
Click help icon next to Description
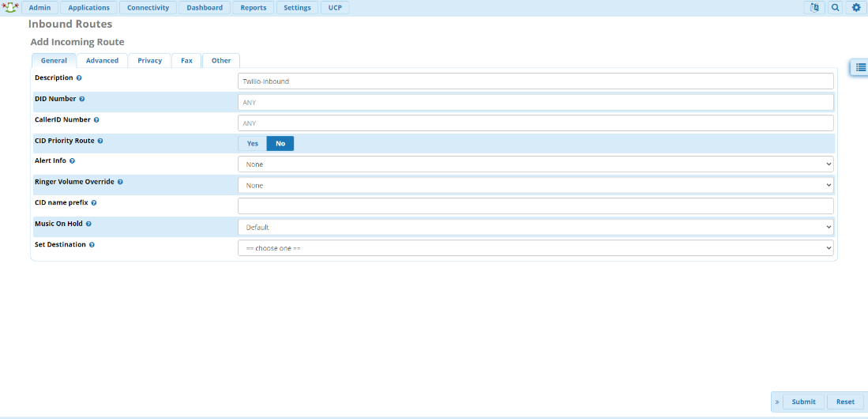(79, 78)
